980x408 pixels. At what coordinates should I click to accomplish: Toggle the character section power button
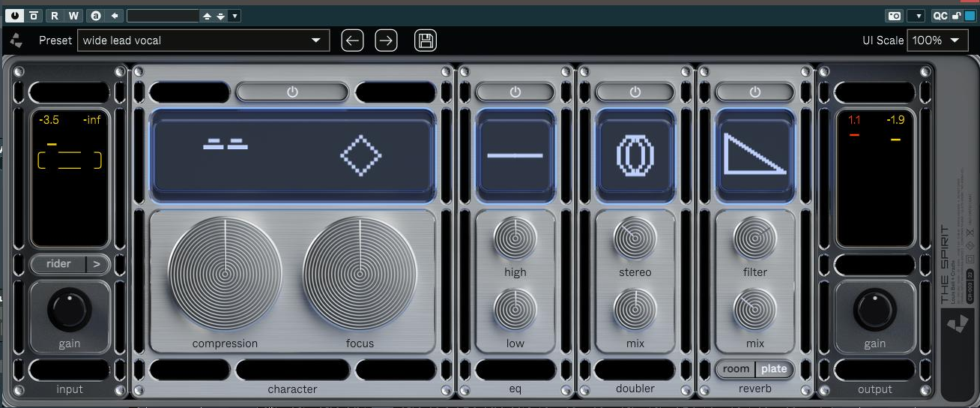pyautogui.click(x=292, y=92)
